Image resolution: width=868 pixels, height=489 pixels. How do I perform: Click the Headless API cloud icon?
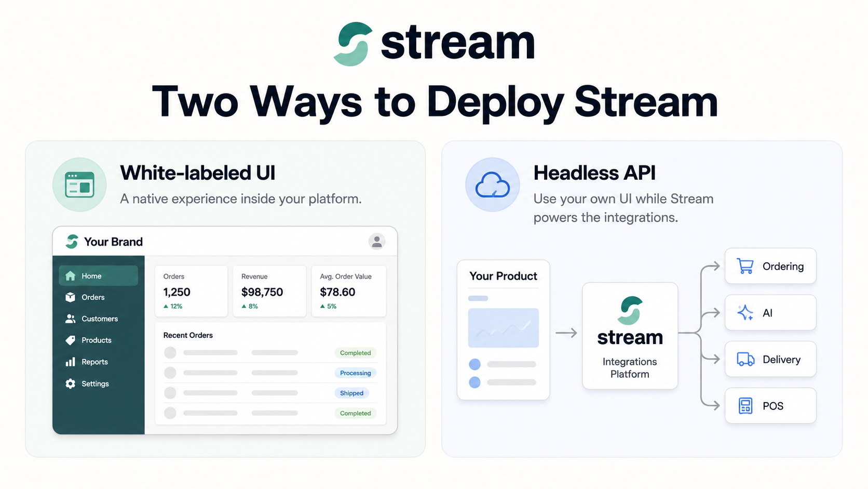pos(493,184)
